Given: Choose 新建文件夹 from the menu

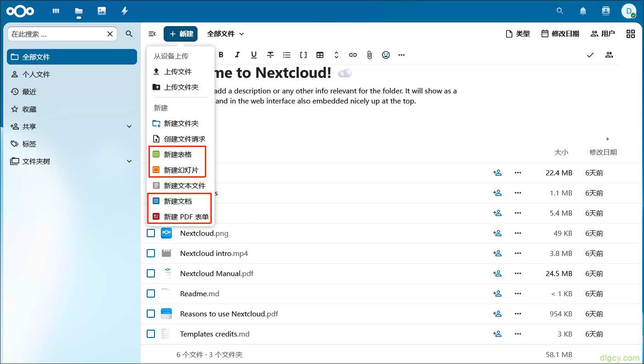Looking at the screenshot, I should [181, 123].
